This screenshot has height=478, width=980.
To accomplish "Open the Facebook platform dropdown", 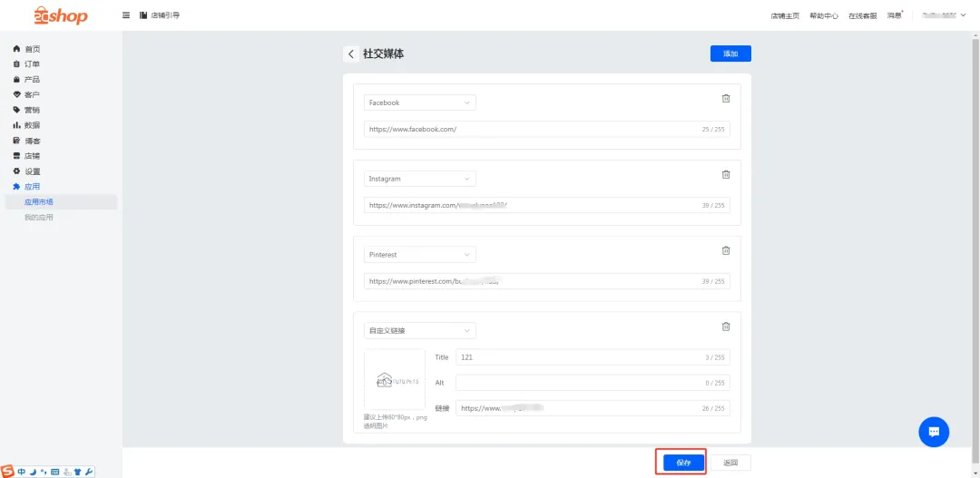I will pyautogui.click(x=420, y=102).
